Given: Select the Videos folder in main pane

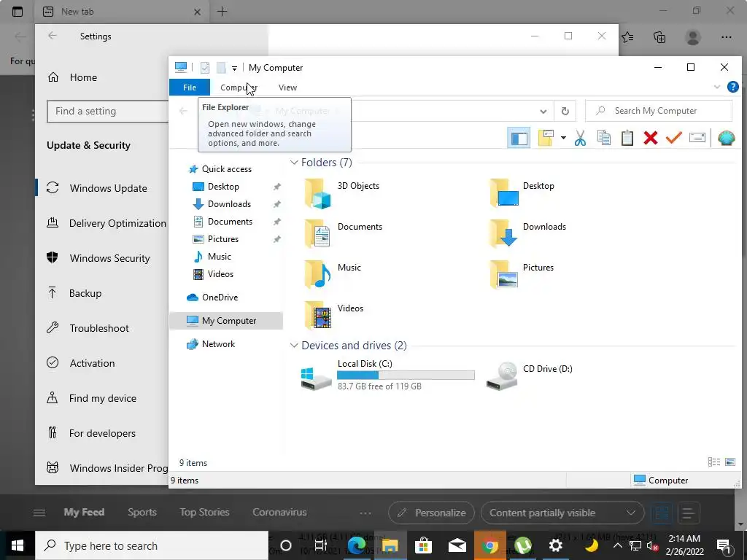Looking at the screenshot, I should (334, 315).
